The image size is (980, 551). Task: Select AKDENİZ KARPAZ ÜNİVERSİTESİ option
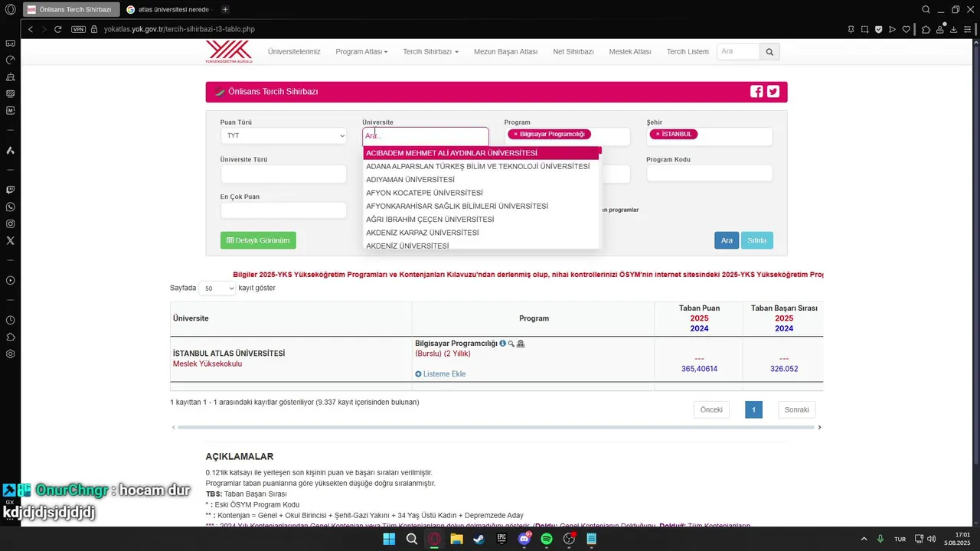pyautogui.click(x=481, y=233)
